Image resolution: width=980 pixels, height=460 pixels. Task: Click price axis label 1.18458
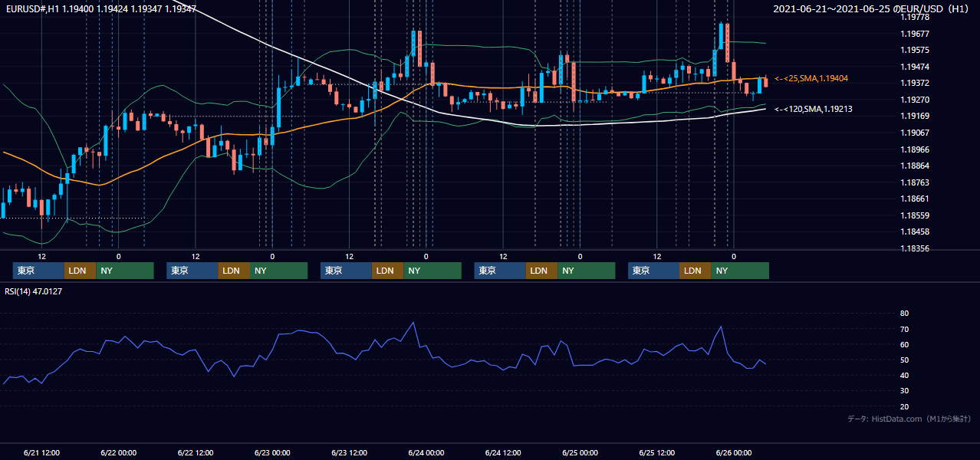[915, 232]
